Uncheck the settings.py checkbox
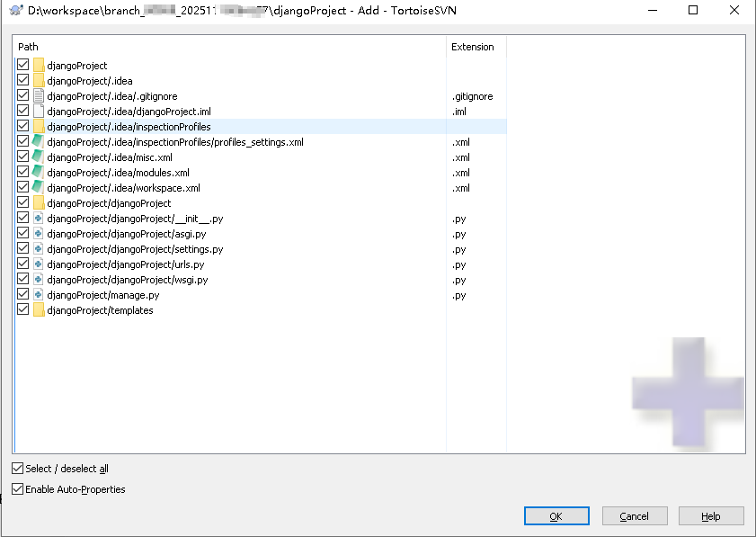Image resolution: width=756 pixels, height=537 pixels. click(23, 248)
